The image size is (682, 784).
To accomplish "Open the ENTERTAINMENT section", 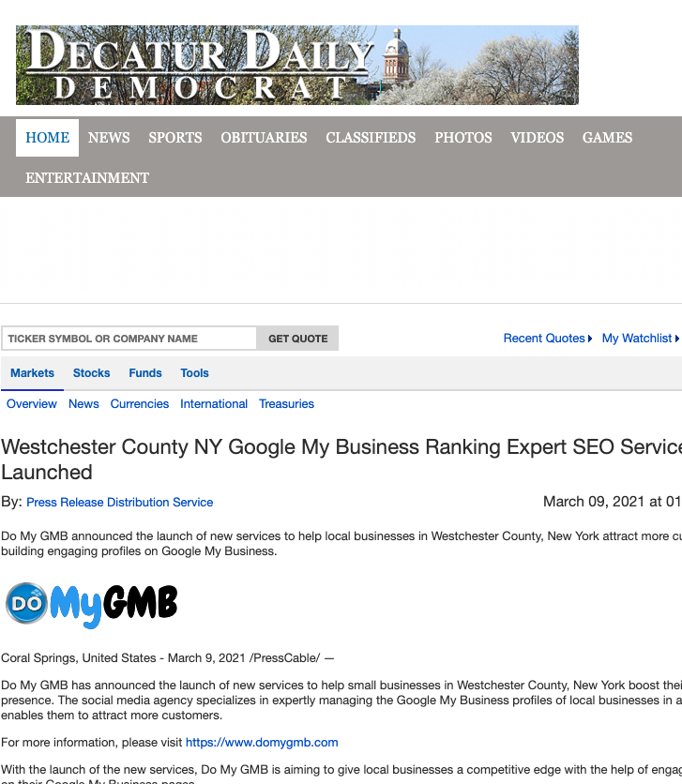I will coord(87,178).
